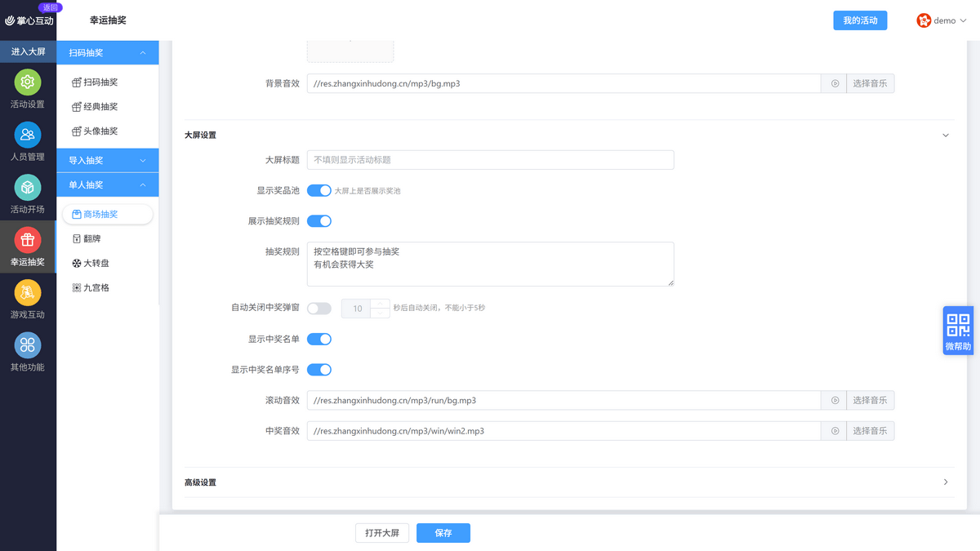
Task: Select 商场抽奖 menu item
Action: click(108, 214)
